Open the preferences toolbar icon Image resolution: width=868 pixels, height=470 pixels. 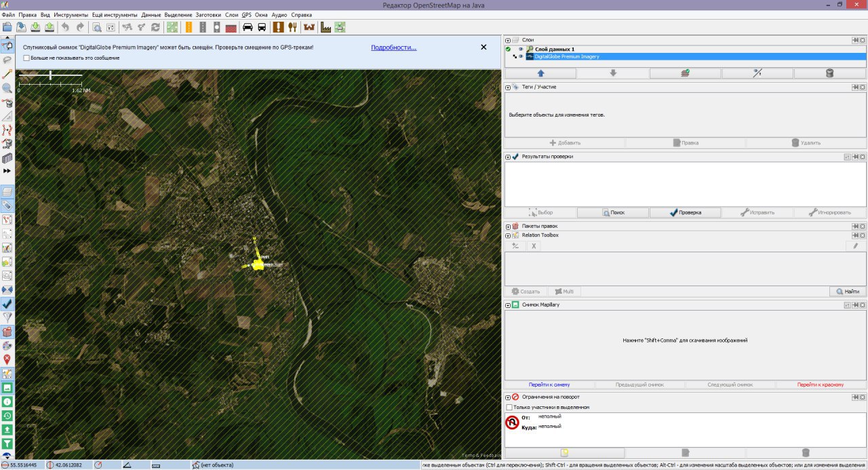click(111, 27)
